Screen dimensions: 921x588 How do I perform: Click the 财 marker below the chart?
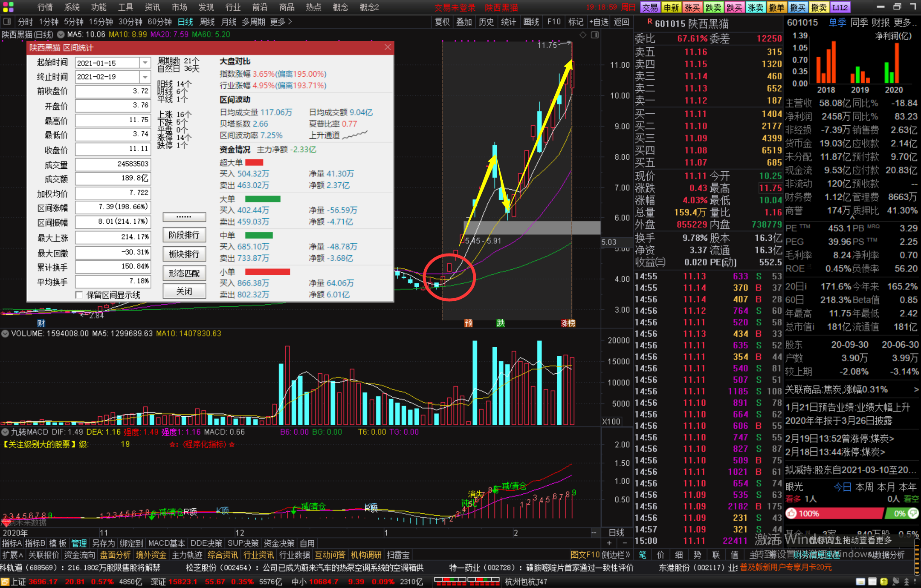pos(41,323)
